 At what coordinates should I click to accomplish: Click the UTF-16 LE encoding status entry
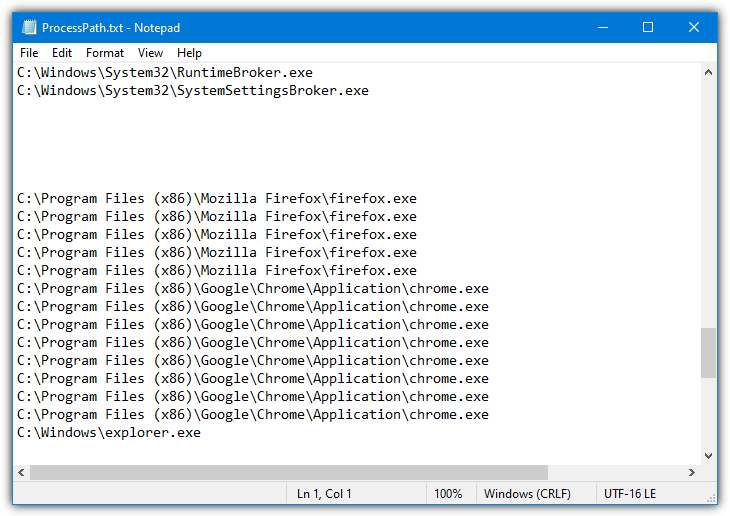[630, 494]
